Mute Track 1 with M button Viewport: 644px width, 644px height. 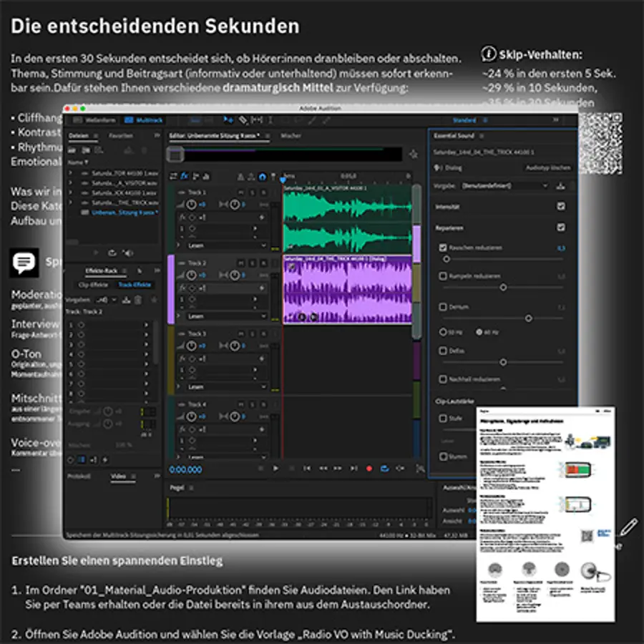click(x=241, y=192)
